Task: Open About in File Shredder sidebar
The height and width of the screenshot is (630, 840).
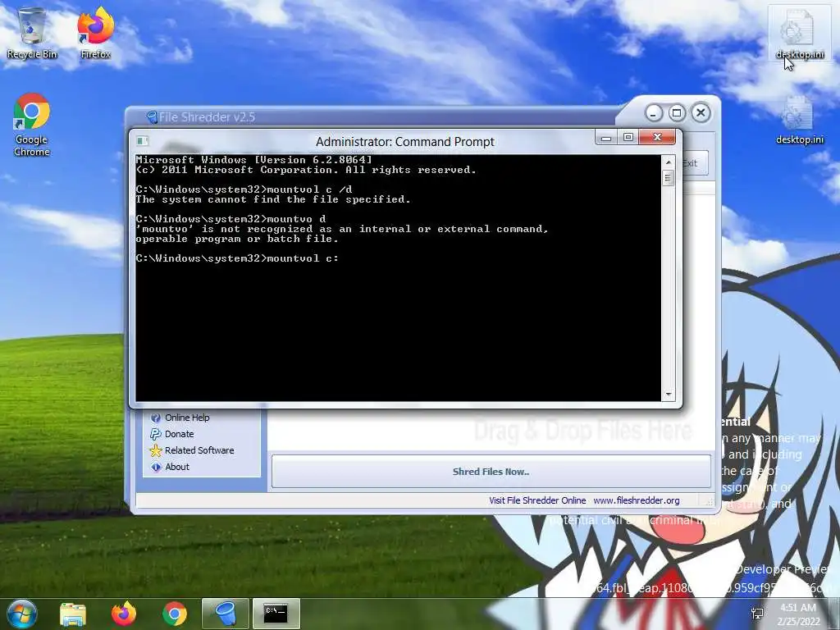Action: (177, 467)
